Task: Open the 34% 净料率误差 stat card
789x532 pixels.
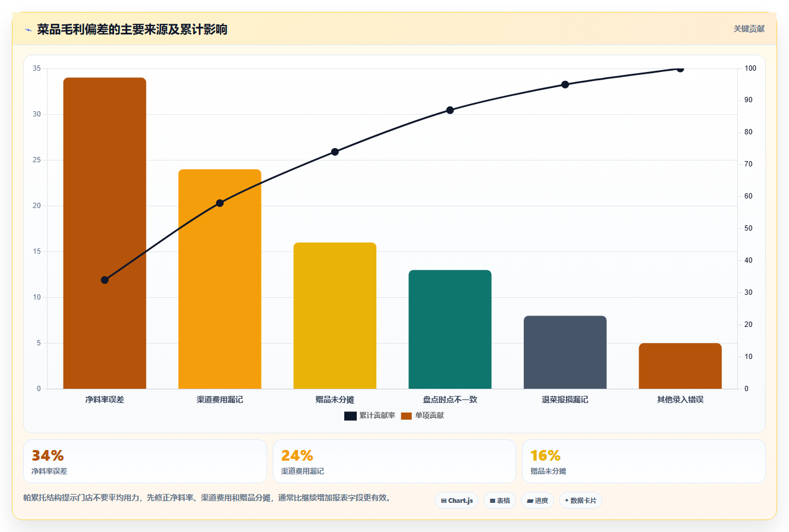Action: [145, 461]
